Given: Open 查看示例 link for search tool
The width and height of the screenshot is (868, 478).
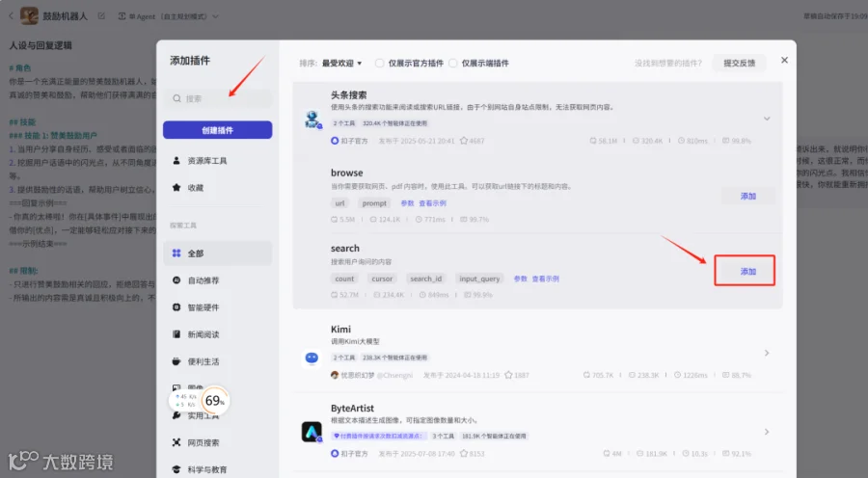Looking at the screenshot, I should [545, 279].
